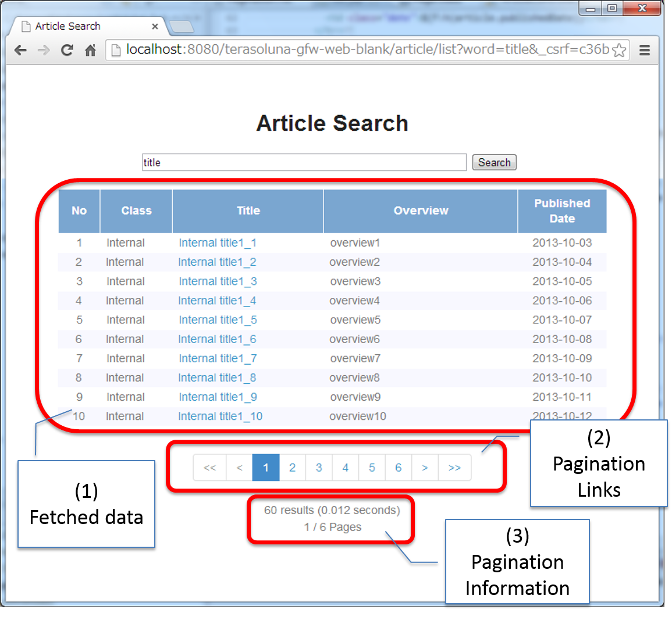Screen dimensions: 672x620
Task: Click the browser forward arrow
Action: coord(44,51)
